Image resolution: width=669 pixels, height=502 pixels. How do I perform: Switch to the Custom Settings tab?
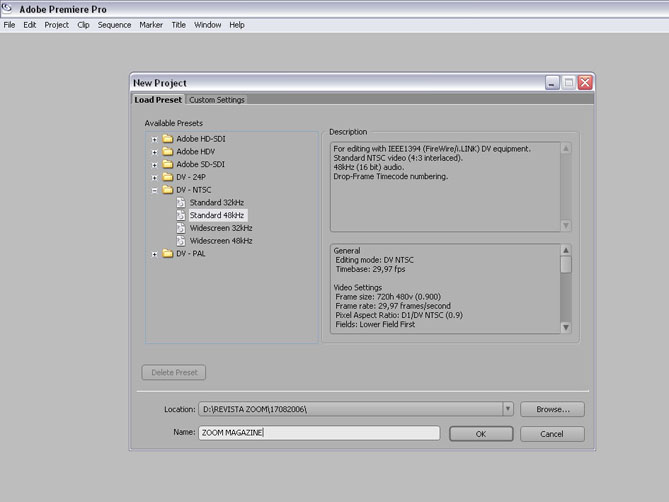pos(217,100)
